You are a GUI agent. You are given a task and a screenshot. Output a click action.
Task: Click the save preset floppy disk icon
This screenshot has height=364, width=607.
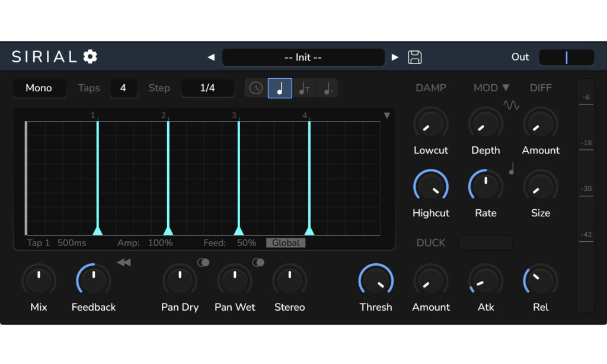click(415, 57)
